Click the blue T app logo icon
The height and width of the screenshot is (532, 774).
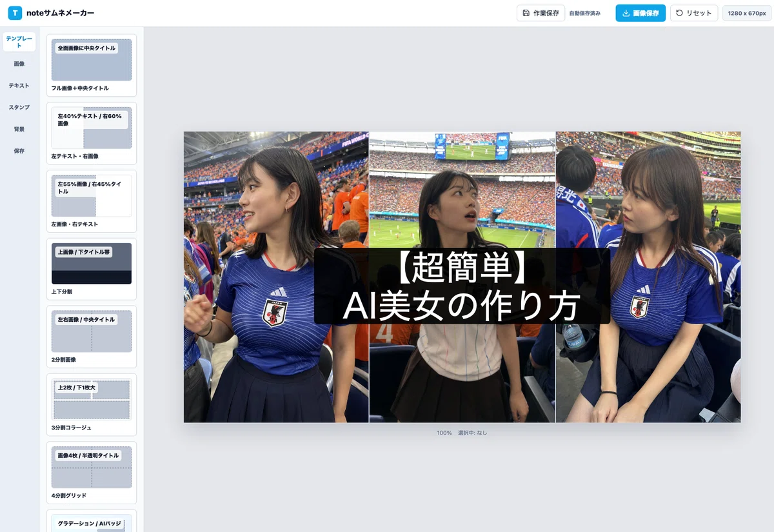point(15,13)
